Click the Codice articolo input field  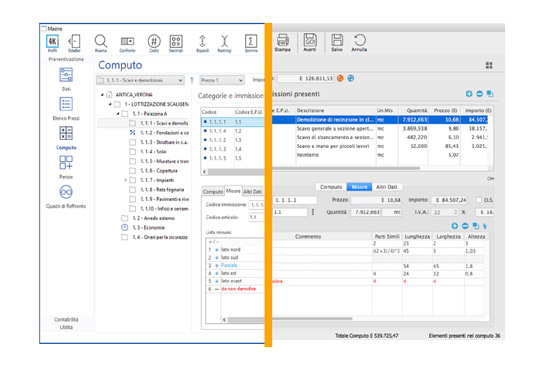coord(256,217)
